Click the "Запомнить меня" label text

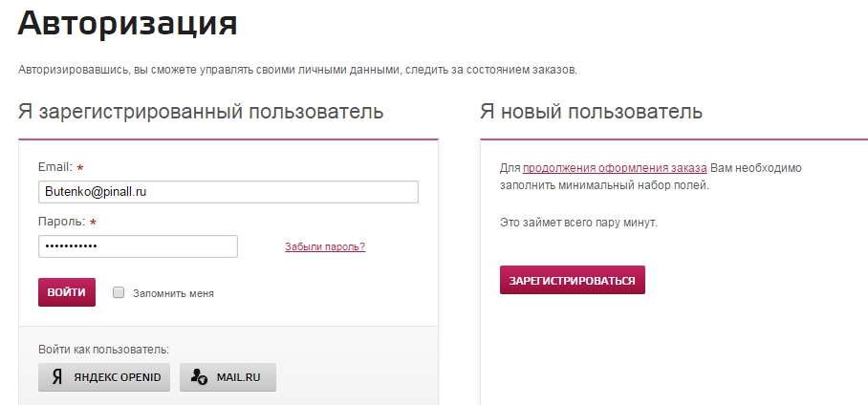[x=173, y=293]
